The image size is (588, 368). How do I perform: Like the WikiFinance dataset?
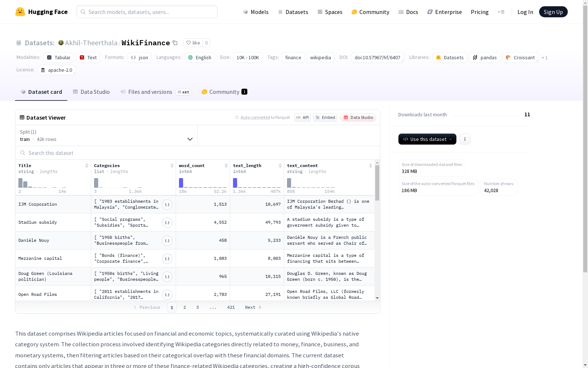(193, 43)
